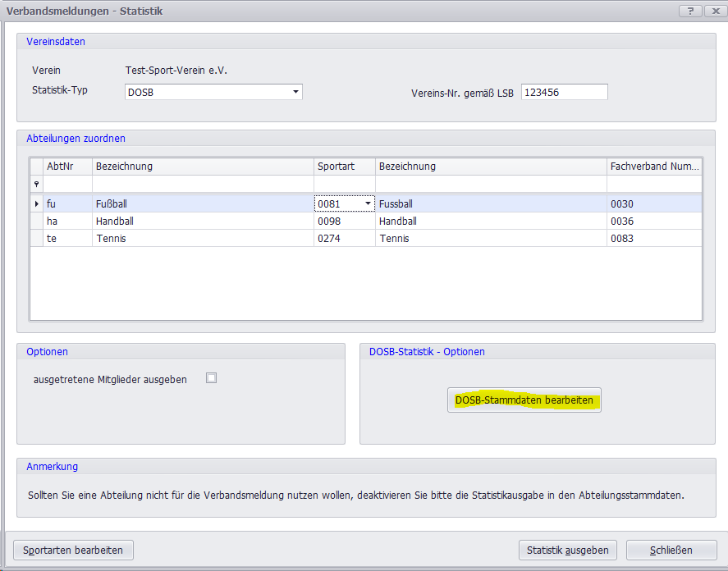
Task: Click the filter cell under first Bezeichnung column
Action: click(202, 185)
